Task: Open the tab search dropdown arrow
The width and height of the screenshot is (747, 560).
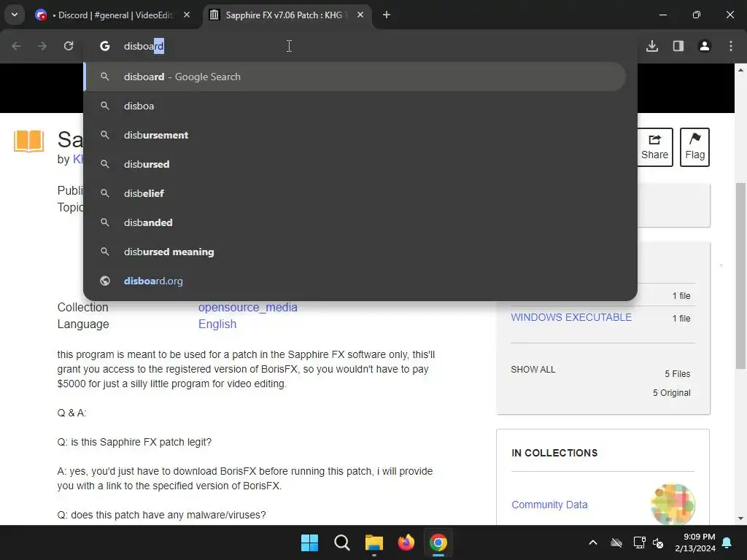Action: pos(15,15)
